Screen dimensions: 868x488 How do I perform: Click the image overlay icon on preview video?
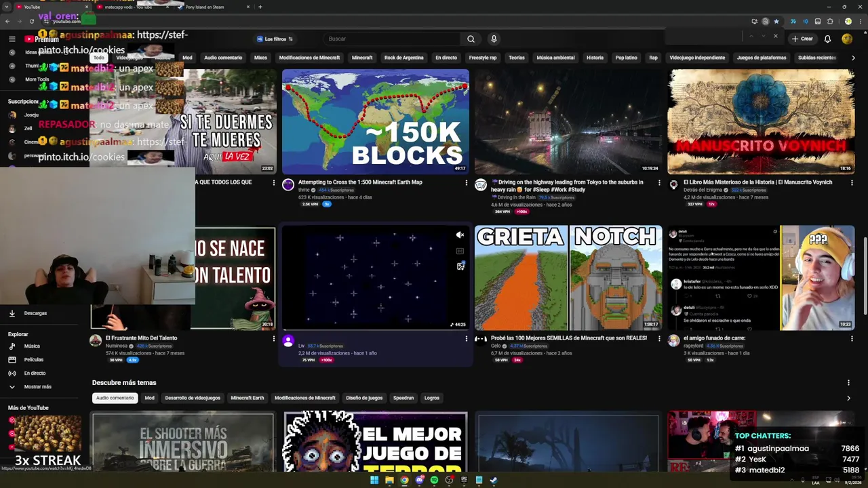click(460, 266)
